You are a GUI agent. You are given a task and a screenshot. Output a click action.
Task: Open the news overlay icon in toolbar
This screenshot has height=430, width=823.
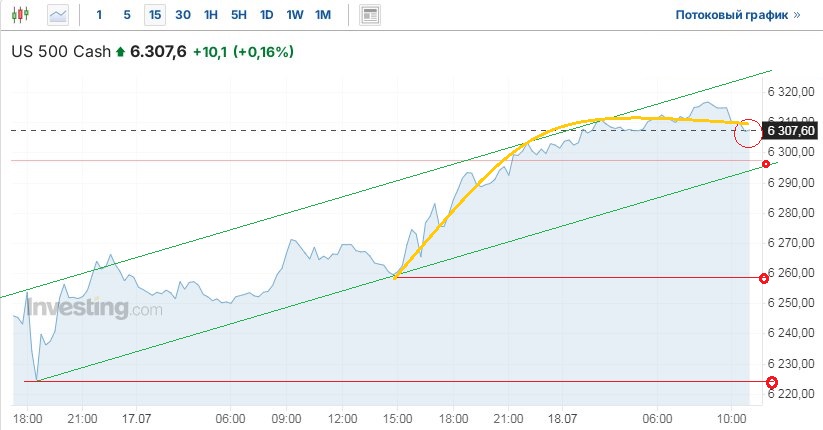[x=370, y=15]
